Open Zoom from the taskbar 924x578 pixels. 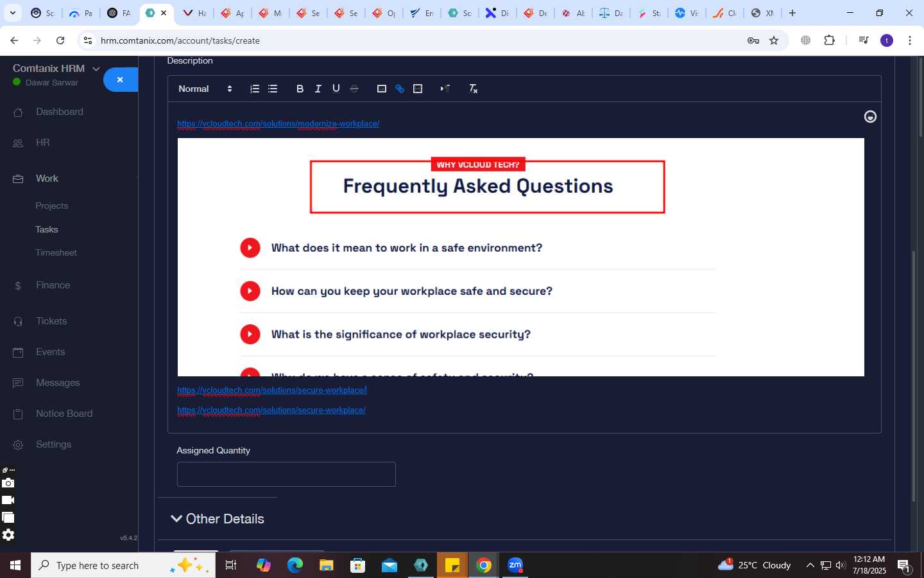515,565
